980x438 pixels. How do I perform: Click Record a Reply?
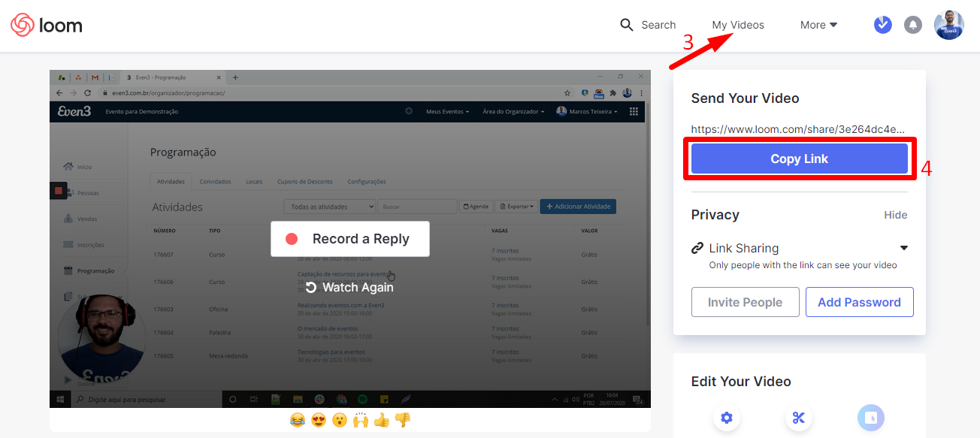click(350, 239)
